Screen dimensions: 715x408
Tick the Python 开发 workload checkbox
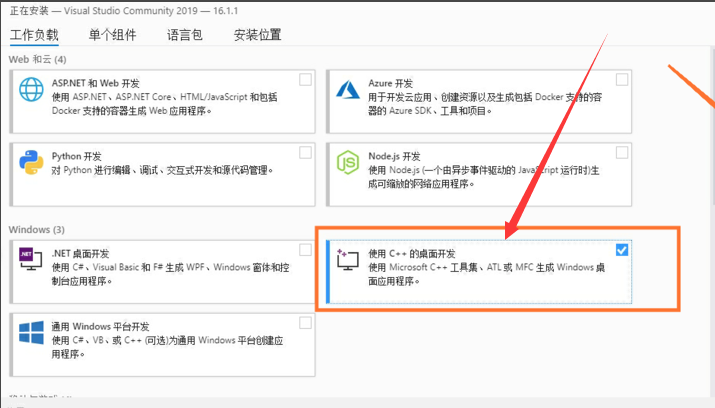coord(306,153)
